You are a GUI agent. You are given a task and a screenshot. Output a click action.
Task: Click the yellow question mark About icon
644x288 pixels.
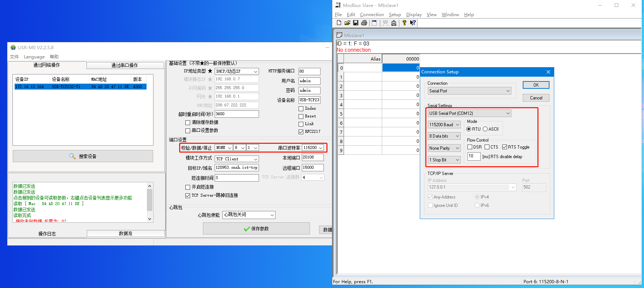[x=404, y=23]
